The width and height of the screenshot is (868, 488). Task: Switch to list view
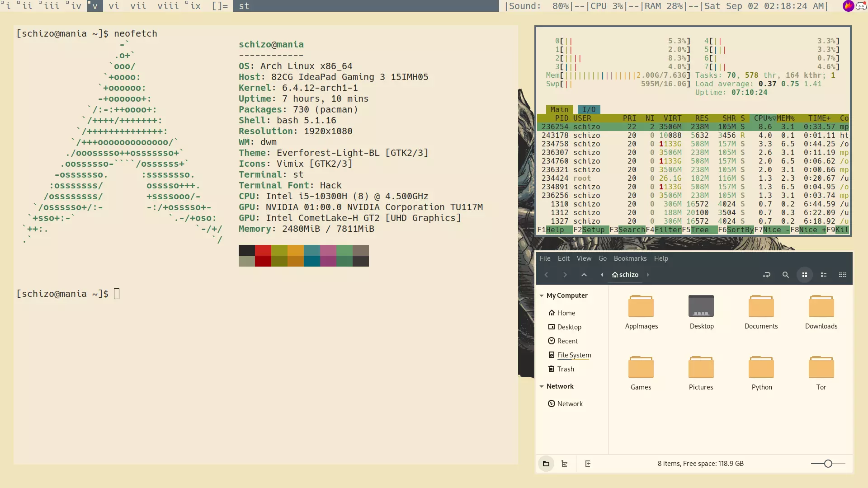(823, 275)
